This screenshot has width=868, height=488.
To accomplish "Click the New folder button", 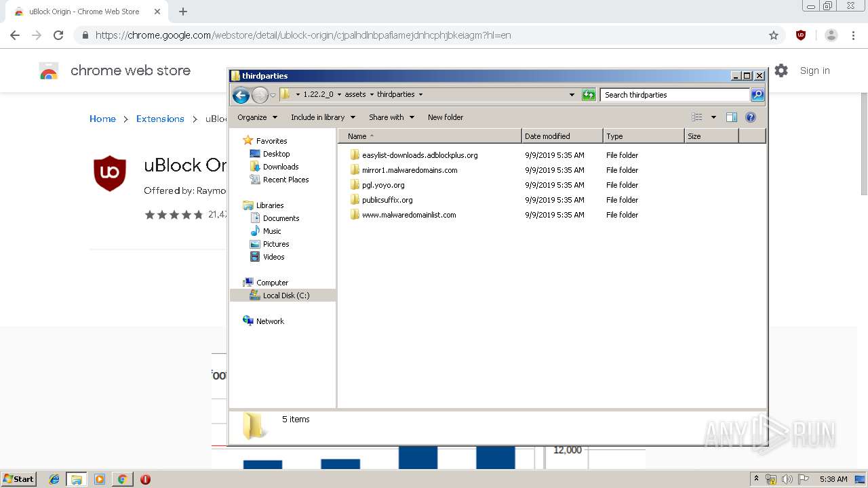I will [x=446, y=117].
